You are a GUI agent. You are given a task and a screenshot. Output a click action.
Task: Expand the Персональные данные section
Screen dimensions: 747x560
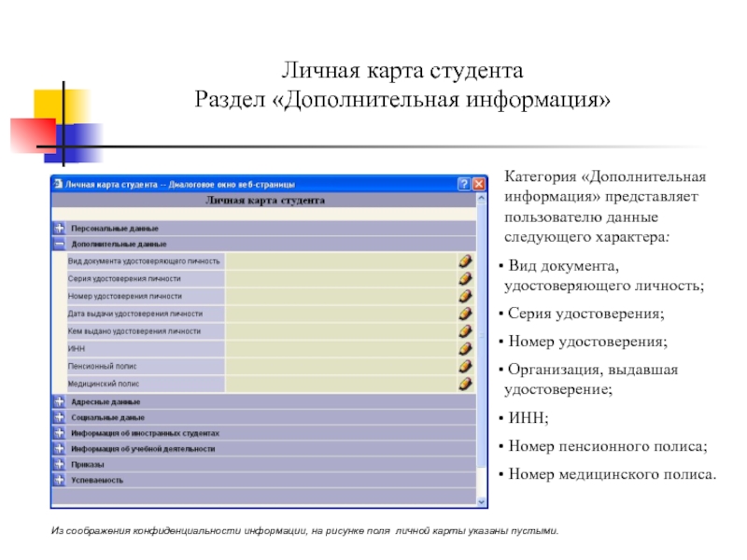pyautogui.click(x=59, y=228)
